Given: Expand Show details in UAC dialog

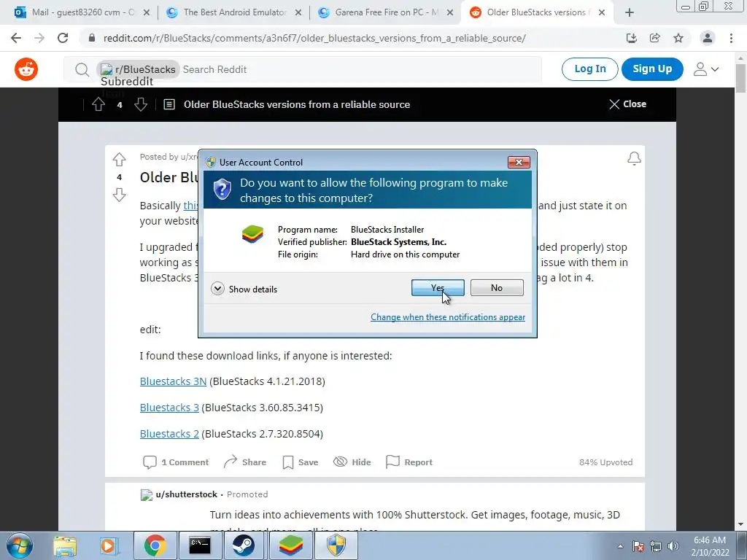Looking at the screenshot, I should (x=244, y=289).
